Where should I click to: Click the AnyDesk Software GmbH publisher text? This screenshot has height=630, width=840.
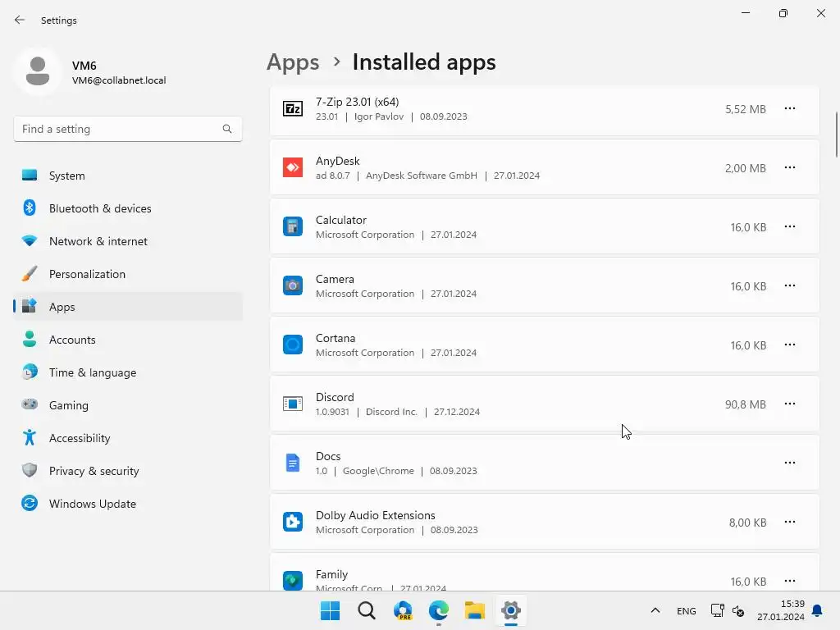pyautogui.click(x=422, y=176)
